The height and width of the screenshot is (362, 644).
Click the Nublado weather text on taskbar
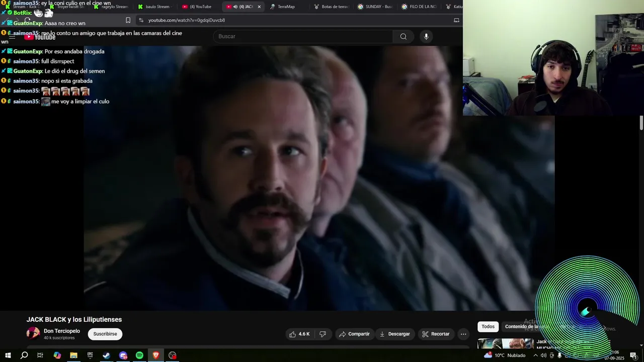(x=516, y=355)
